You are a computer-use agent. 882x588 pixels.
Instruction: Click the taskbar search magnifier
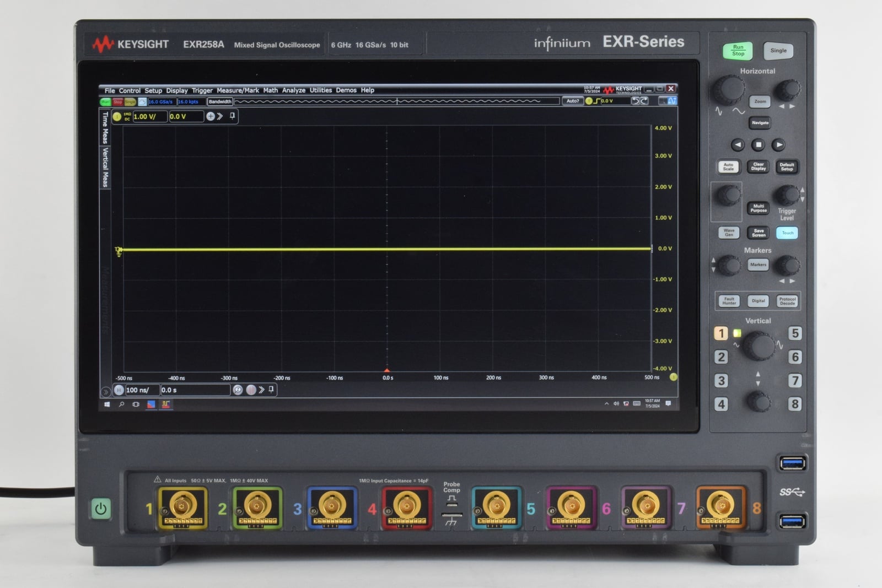(x=121, y=404)
